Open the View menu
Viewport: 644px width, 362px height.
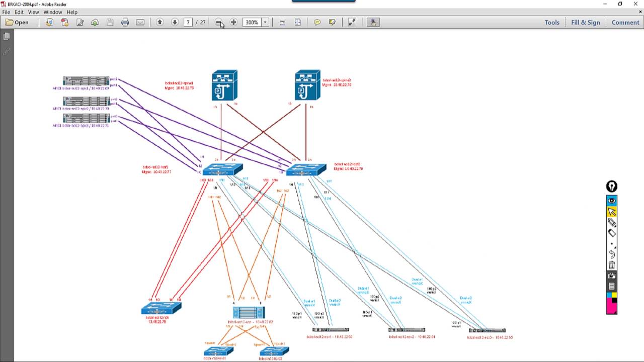point(33,12)
